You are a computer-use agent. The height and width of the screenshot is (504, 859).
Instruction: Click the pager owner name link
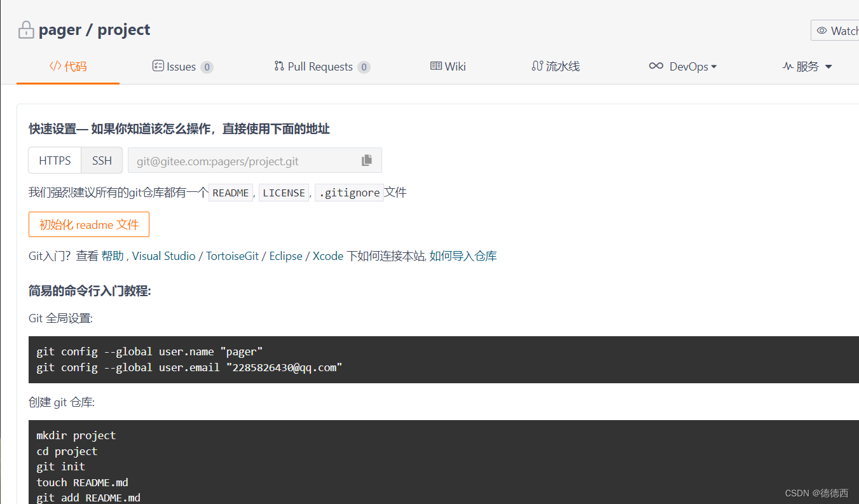[60, 30]
